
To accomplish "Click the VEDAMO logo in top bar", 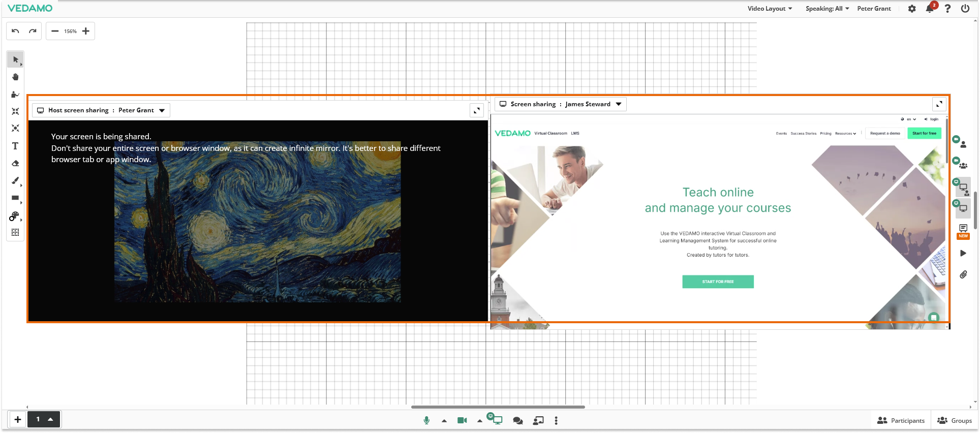I will pos(30,8).
